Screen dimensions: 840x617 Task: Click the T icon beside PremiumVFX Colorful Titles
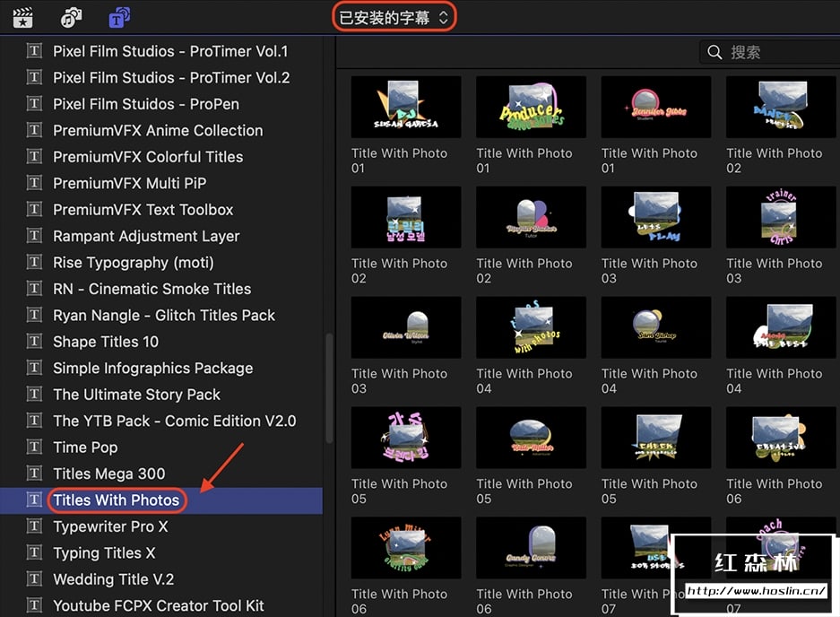[34, 157]
